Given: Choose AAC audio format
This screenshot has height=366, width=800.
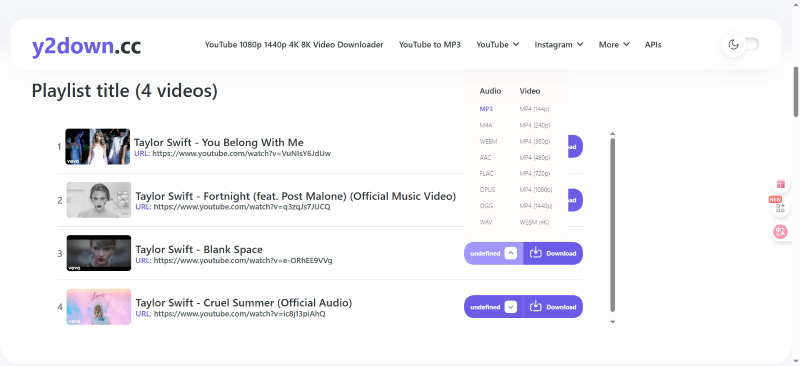Looking at the screenshot, I should click(485, 158).
